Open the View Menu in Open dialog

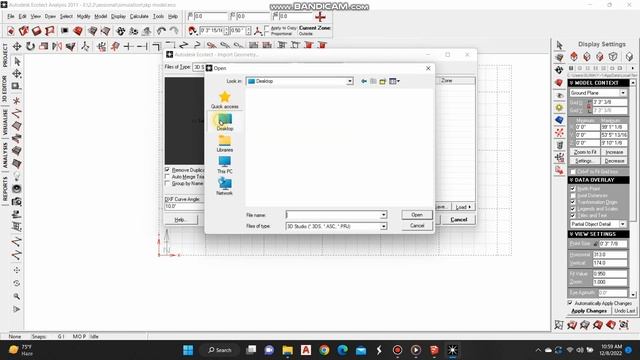click(x=394, y=81)
